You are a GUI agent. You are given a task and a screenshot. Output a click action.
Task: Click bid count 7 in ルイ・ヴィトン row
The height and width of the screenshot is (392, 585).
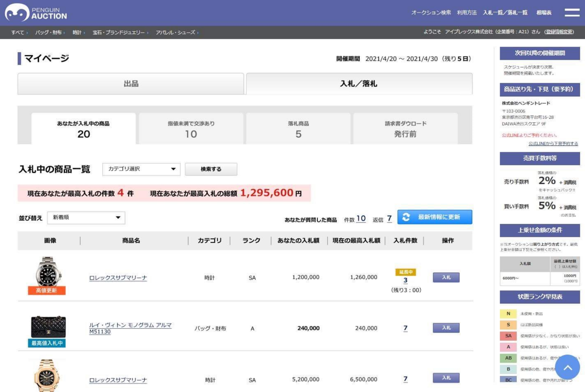[406, 328]
